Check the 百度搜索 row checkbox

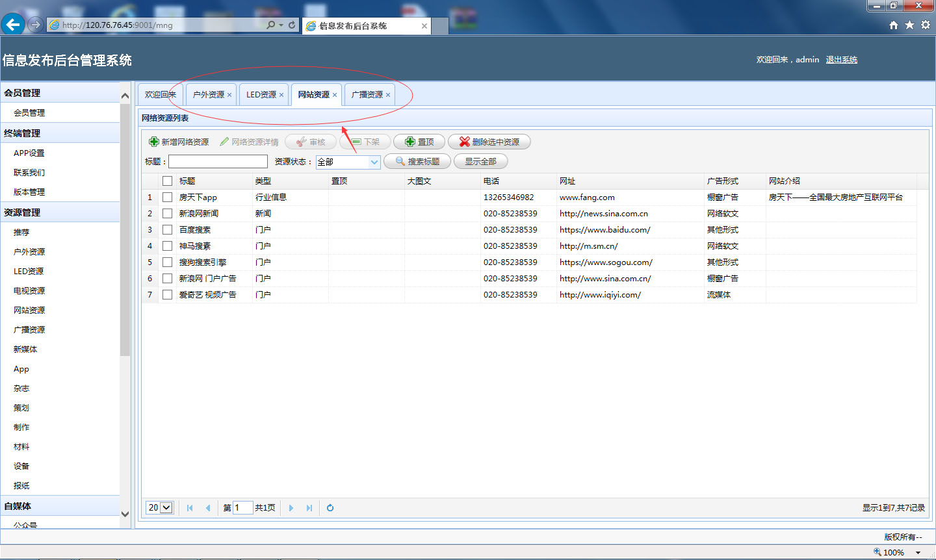point(167,230)
